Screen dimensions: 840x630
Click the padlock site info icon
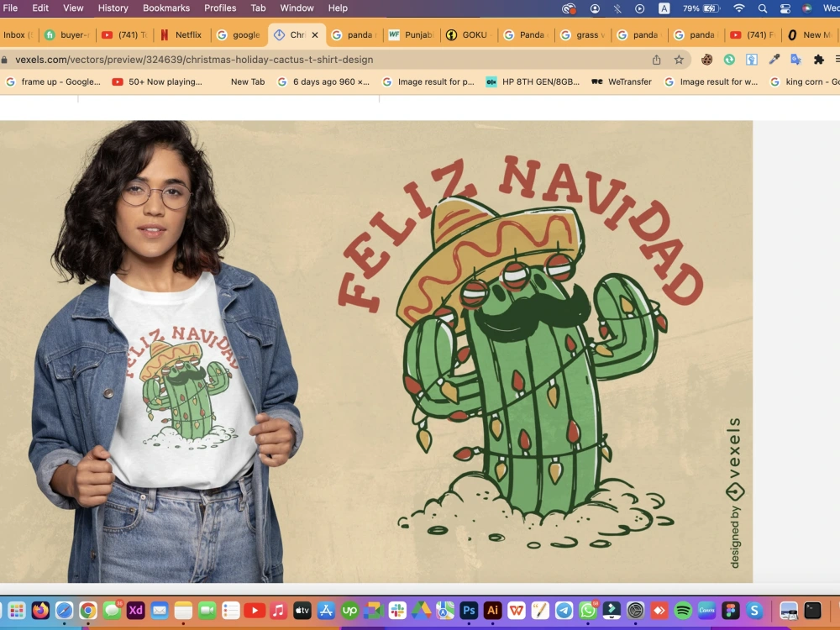[5, 60]
